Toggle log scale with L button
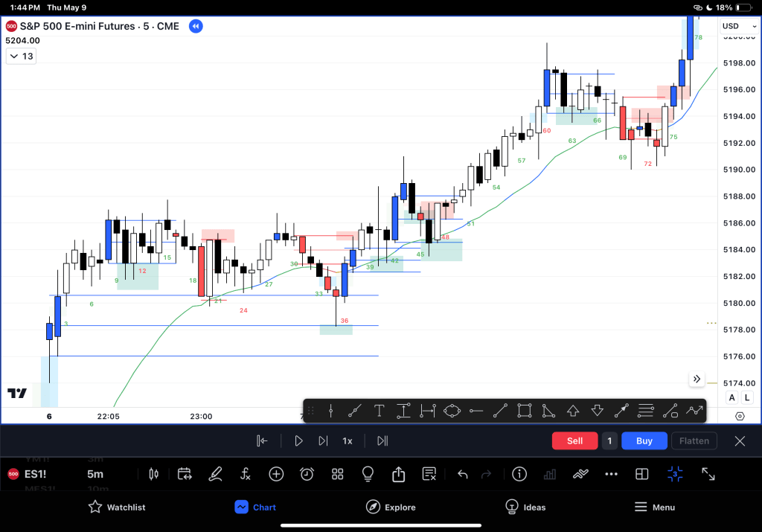Viewport: 762px width, 532px height. (x=748, y=398)
